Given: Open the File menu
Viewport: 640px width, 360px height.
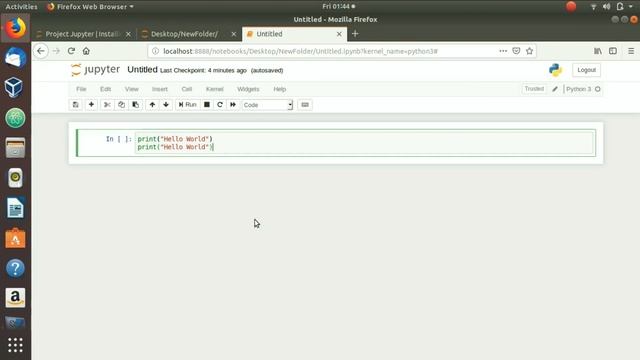Looking at the screenshot, I should point(81,89).
